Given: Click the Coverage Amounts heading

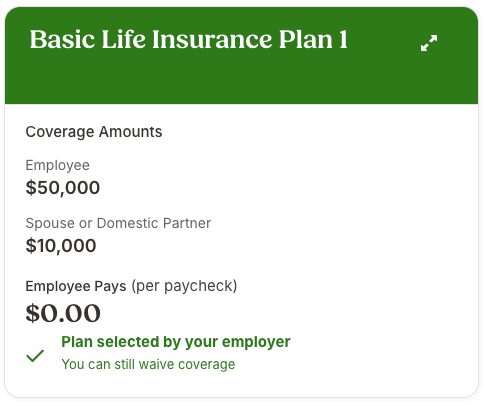Looking at the screenshot, I should pyautogui.click(x=94, y=132).
